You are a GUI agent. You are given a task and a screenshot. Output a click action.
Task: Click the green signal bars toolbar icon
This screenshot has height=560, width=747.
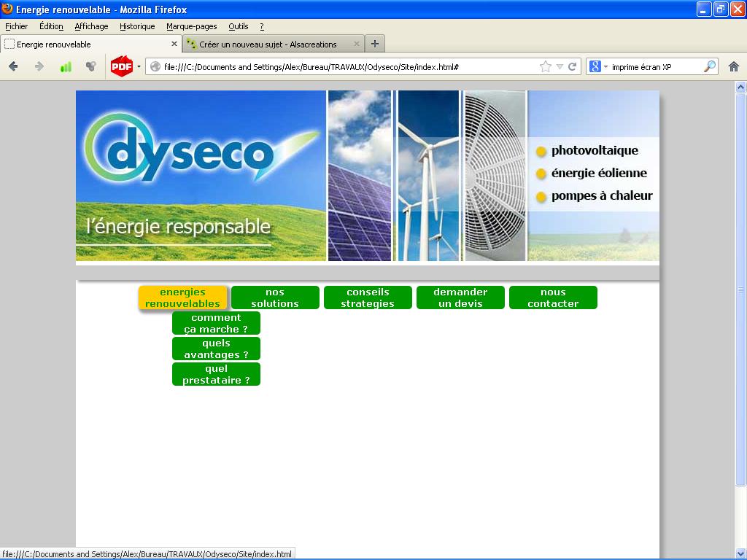tap(66, 66)
